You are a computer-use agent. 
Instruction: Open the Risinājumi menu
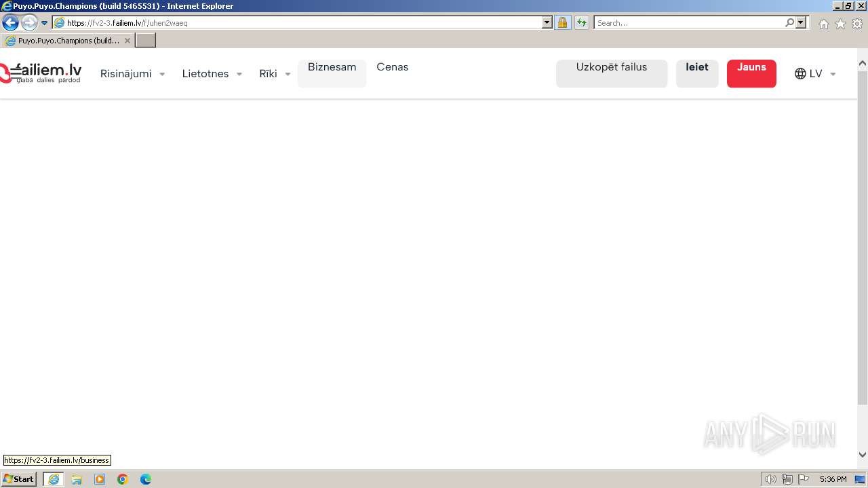132,74
